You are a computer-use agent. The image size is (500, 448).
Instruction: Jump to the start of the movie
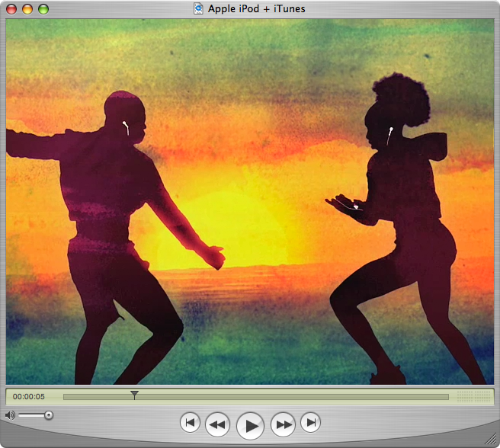[190, 423]
